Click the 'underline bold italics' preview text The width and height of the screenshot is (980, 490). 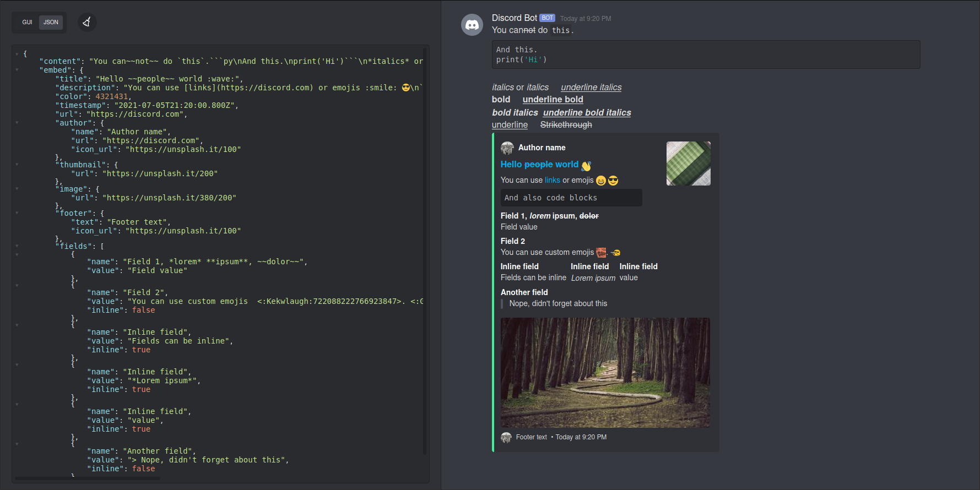[x=587, y=112]
